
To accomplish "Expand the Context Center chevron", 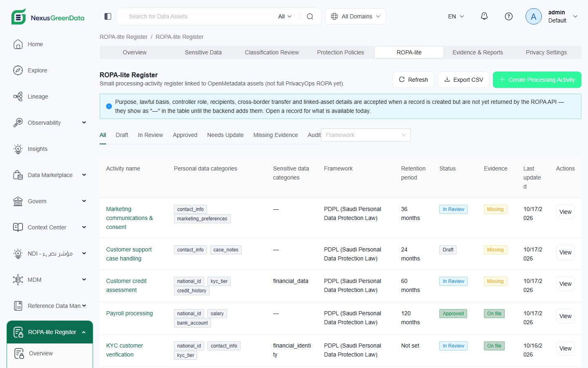I will pos(84,227).
